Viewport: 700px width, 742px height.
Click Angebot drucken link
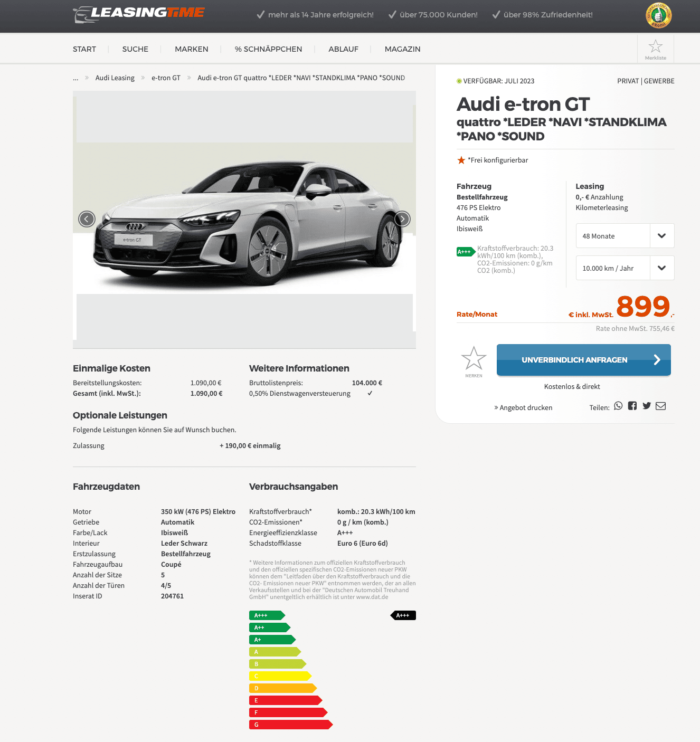(523, 407)
